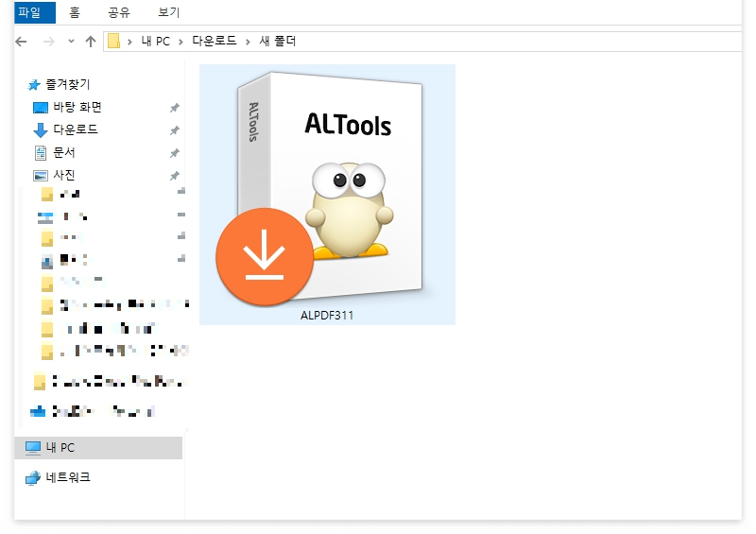Open 바탕 화면 in quick access
756x534 pixels.
coord(77,107)
